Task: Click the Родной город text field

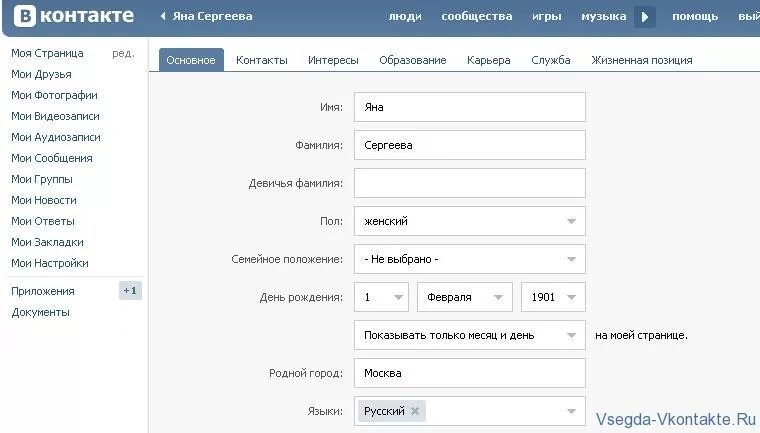Action: pyautogui.click(x=469, y=373)
